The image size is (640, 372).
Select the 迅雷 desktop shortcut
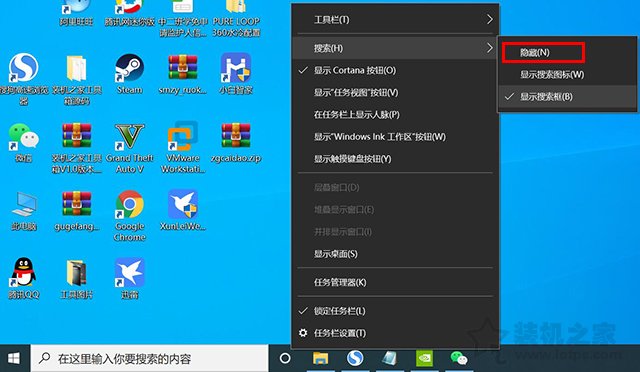(x=129, y=278)
